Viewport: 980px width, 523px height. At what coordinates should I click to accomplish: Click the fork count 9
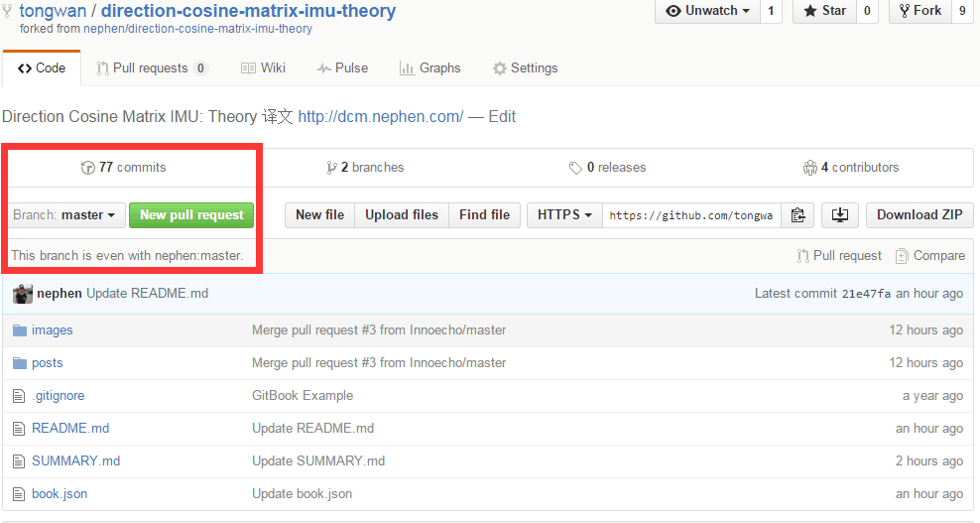click(x=962, y=11)
